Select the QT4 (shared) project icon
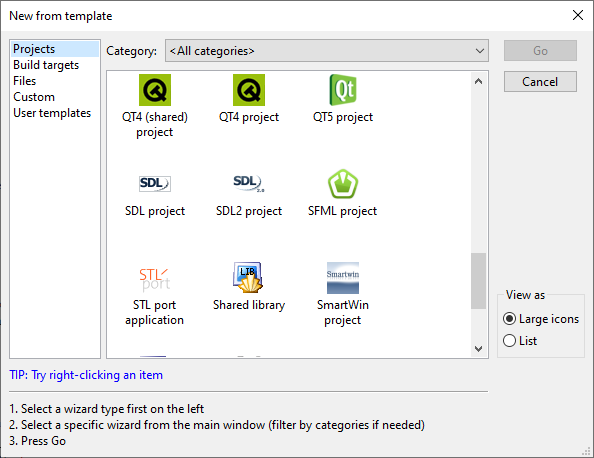The image size is (594, 458). (155, 90)
